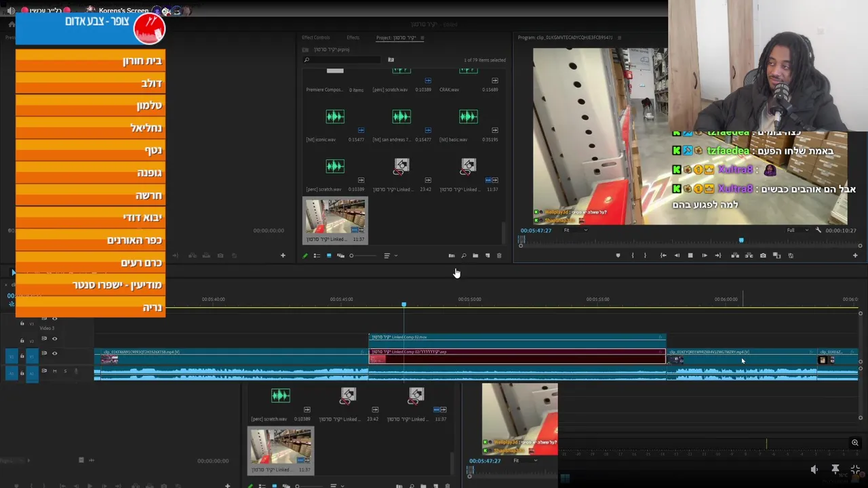This screenshot has height=488, width=868.
Task: Open Full playback resolution dropdown
Action: click(x=797, y=230)
